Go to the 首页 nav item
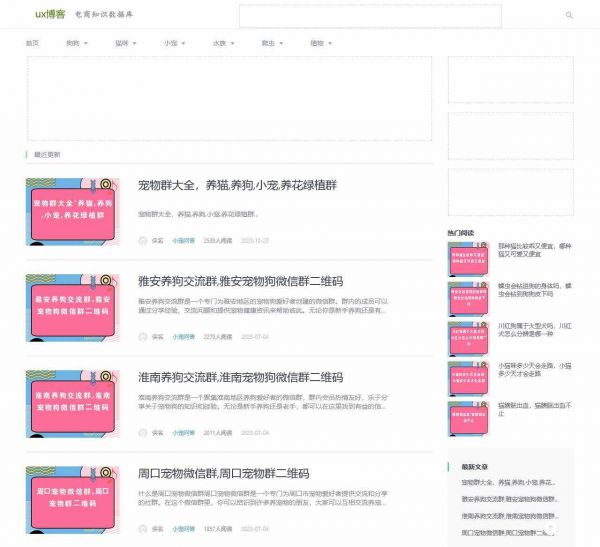Viewport: 600px width, 547px height. 32,43
